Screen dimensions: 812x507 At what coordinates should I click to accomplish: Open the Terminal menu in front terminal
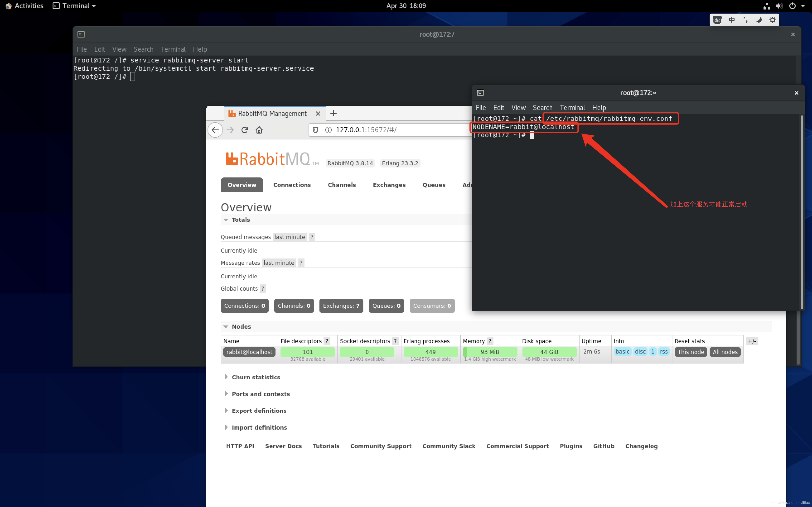click(572, 108)
